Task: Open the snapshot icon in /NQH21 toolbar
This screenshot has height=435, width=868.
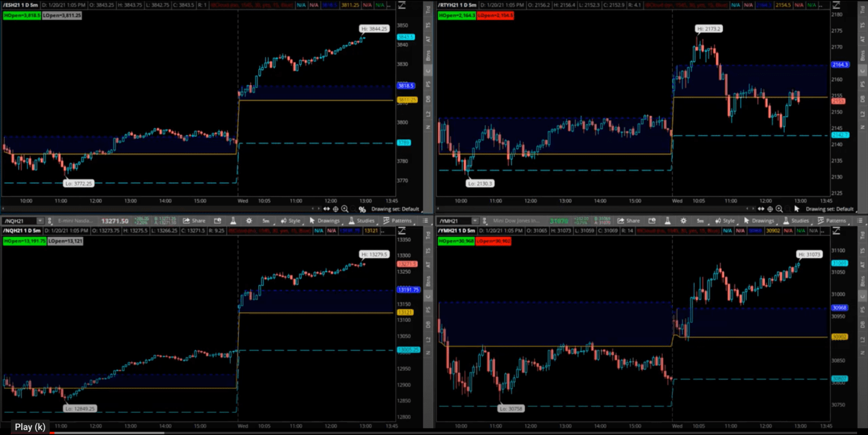Action: [218, 221]
